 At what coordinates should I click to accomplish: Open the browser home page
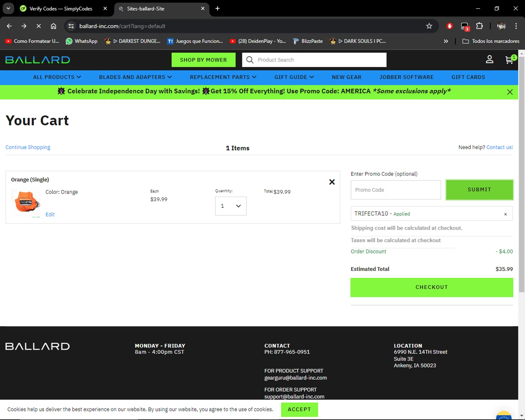(53, 26)
